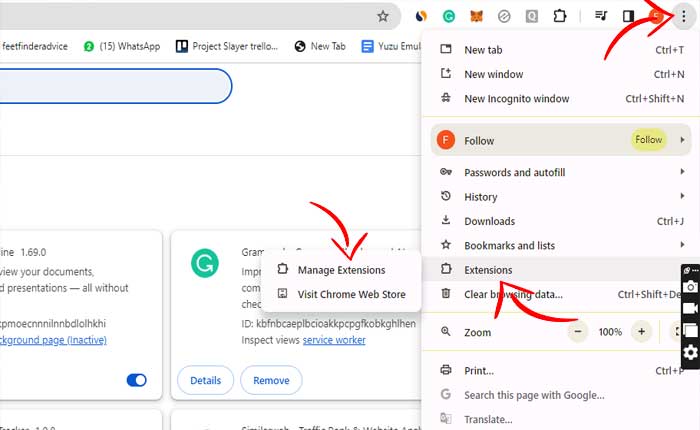Open the Chrome three-dot menu button
The width and height of the screenshot is (700, 430).
(683, 17)
